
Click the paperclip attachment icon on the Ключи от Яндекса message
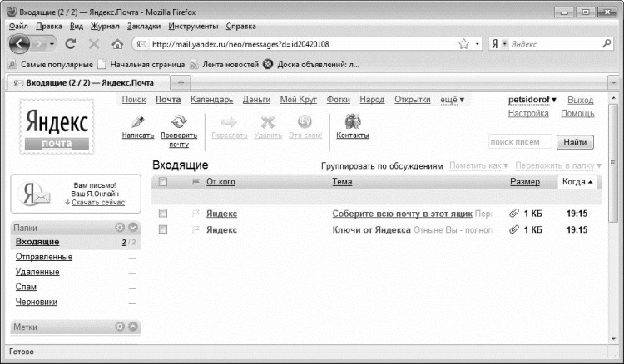coord(514,229)
